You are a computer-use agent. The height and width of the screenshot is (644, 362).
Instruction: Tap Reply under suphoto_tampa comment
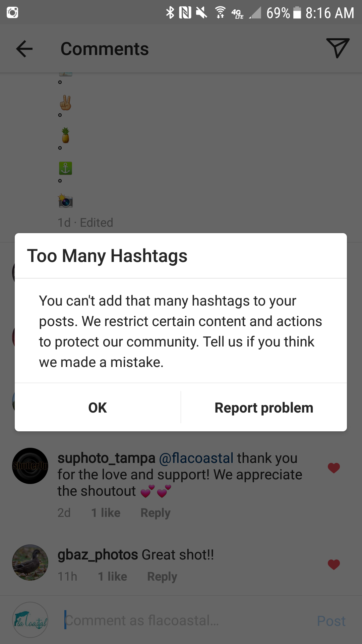click(x=156, y=513)
